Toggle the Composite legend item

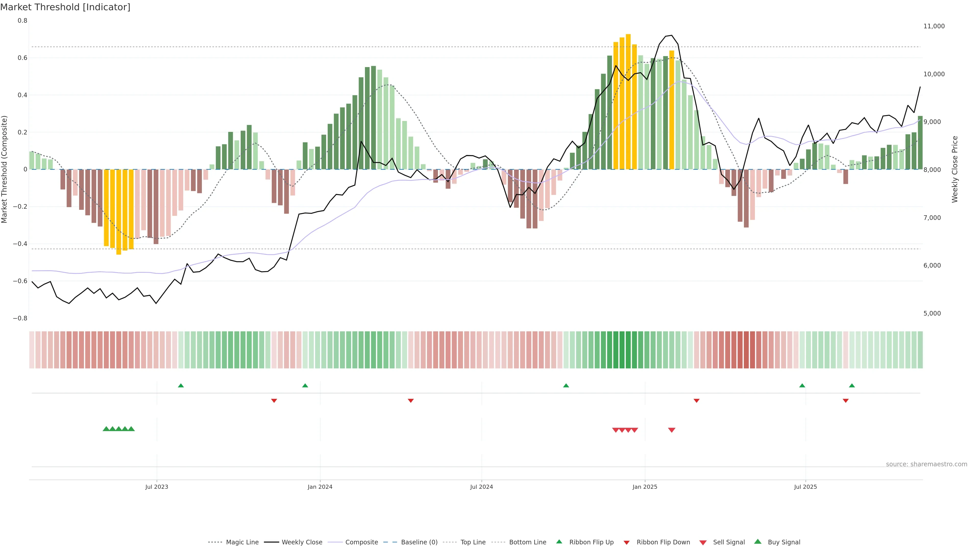[361, 542]
